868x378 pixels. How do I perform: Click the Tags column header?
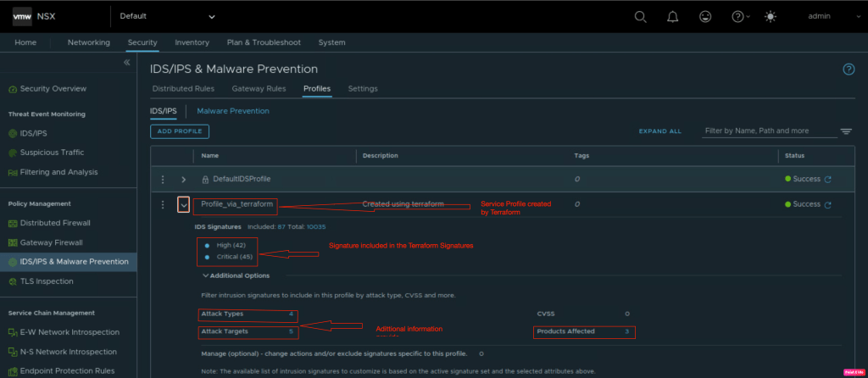click(581, 156)
